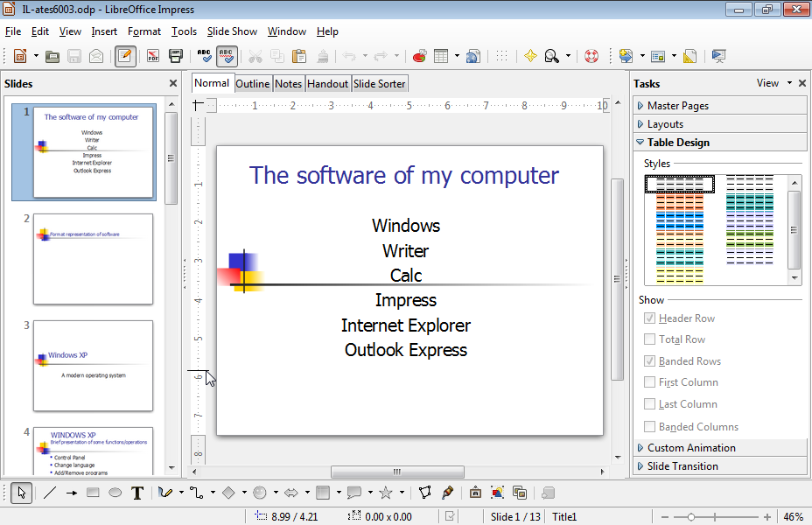Collapse the Table Design section
This screenshot has width=812, height=525.
point(720,143)
